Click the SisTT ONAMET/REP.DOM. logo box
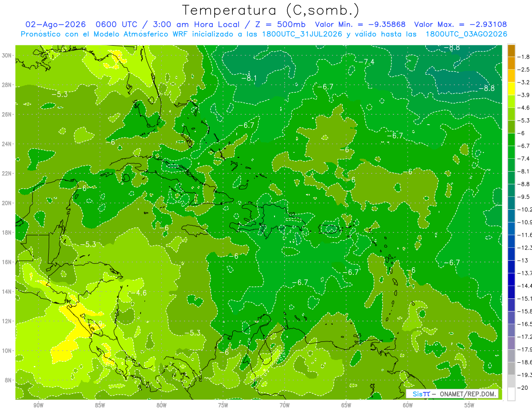The height and width of the screenshot is (411, 532). click(x=452, y=394)
